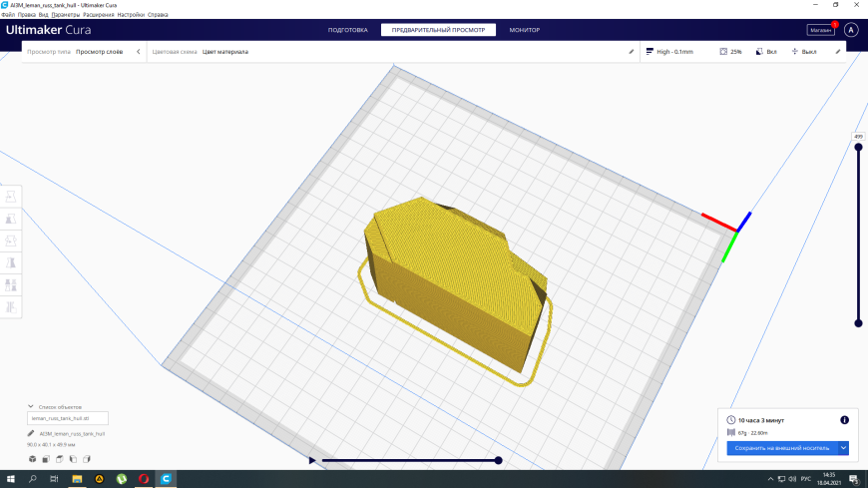Select the left side view cube icon
The image size is (868, 488).
tap(73, 459)
